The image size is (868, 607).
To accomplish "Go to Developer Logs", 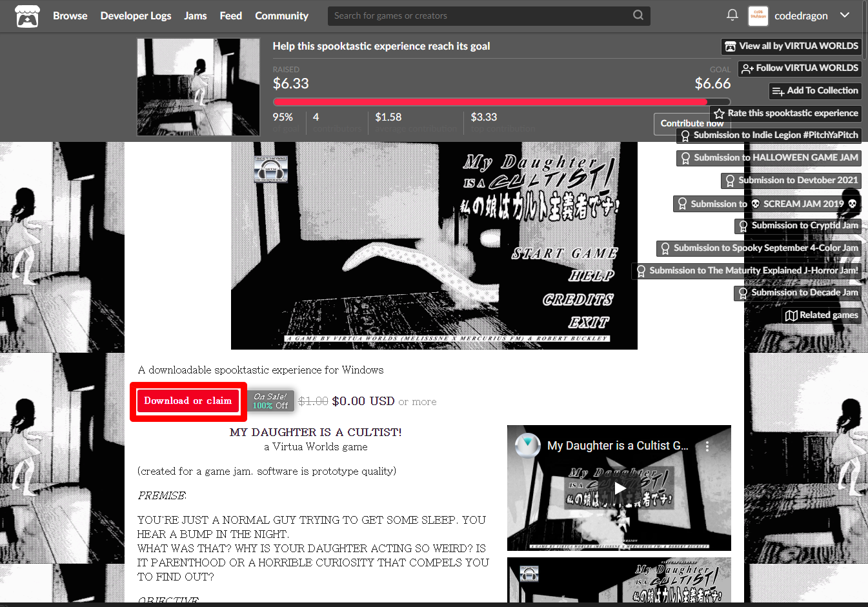I will pos(136,15).
